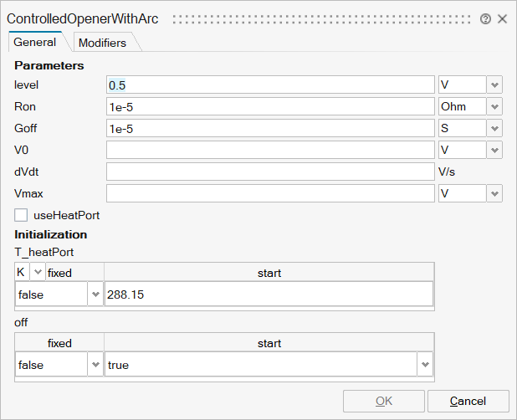The height and width of the screenshot is (420, 517).
Task: Expand the Ron Ohm unit dropdown
Action: 494,106
